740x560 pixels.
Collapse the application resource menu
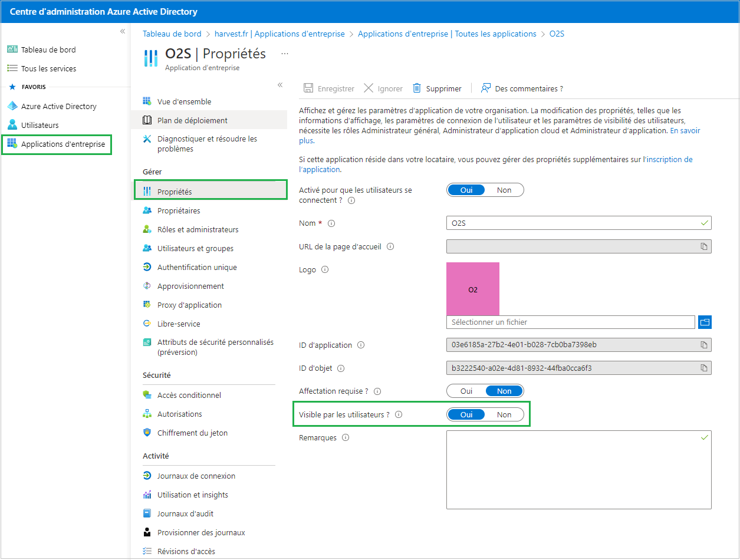[x=280, y=85]
